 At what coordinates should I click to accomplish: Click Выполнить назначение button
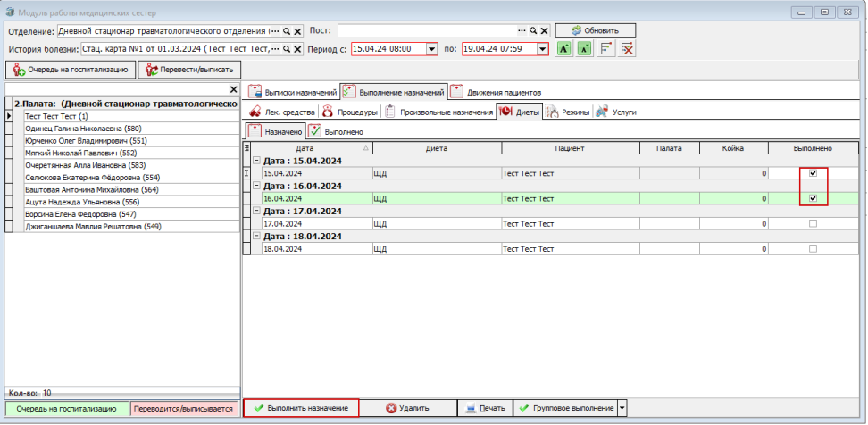pyautogui.click(x=301, y=408)
